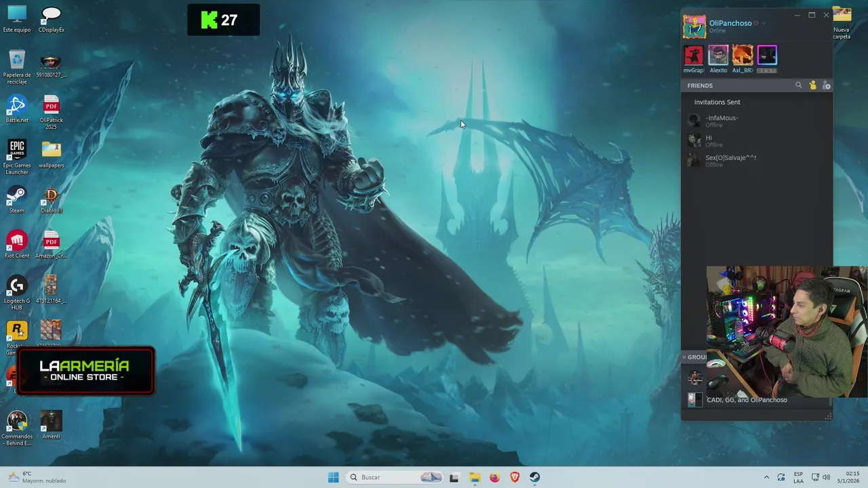This screenshot has height=488, width=868.
Task: Open Logitech G HUB shortcut
Action: pos(17,293)
